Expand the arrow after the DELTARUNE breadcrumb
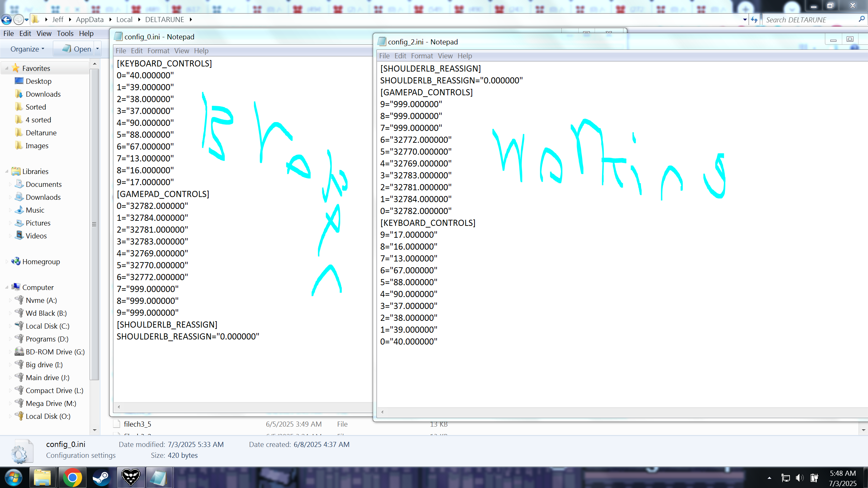The width and height of the screenshot is (868, 488). pos(191,20)
